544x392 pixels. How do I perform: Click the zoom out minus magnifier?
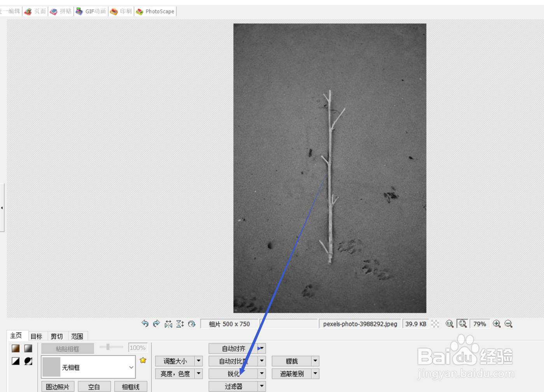tap(509, 324)
